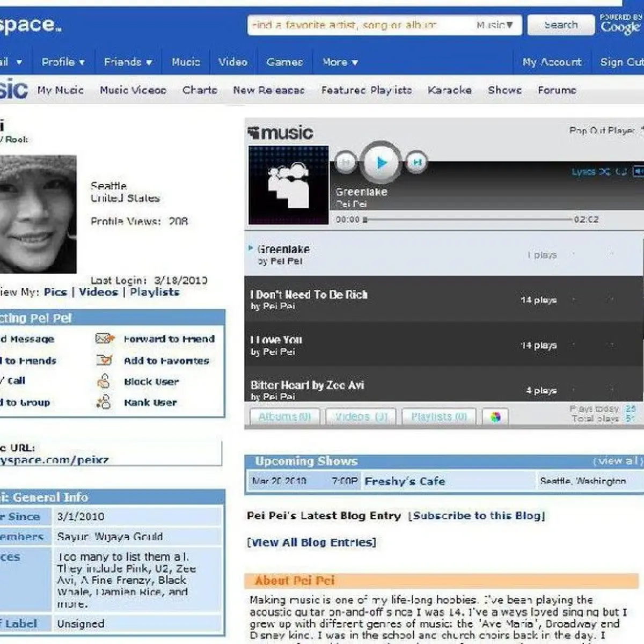Click the album art thumbnail in player
This screenshot has width=644, height=644.
[289, 185]
